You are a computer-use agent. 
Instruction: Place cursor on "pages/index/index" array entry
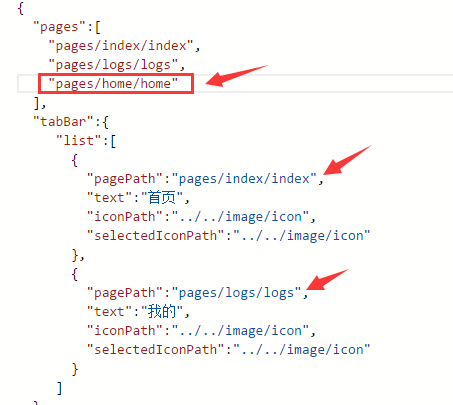click(121, 46)
